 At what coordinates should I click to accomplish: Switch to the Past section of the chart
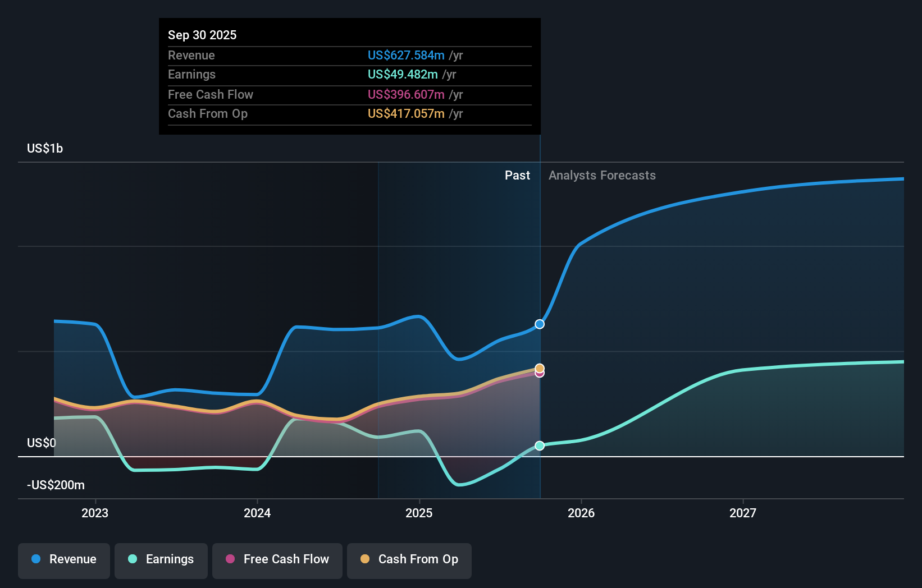[x=517, y=175]
